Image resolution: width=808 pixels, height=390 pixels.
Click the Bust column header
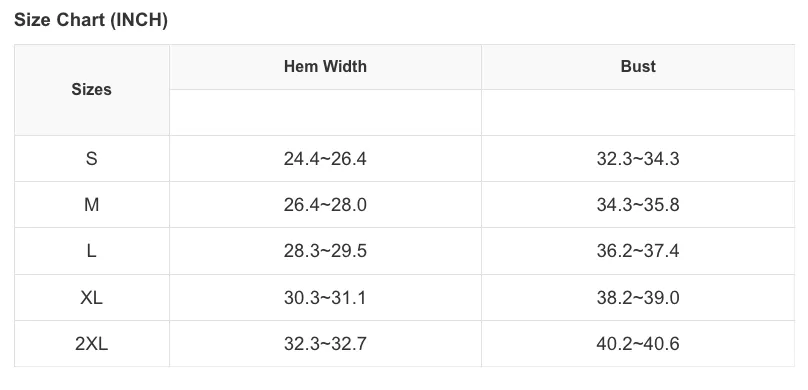click(638, 67)
